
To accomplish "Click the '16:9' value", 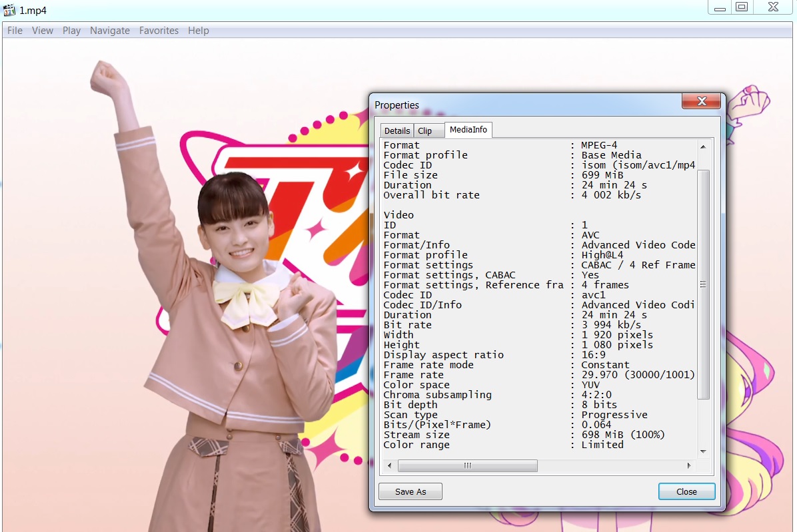I will pos(594,355).
